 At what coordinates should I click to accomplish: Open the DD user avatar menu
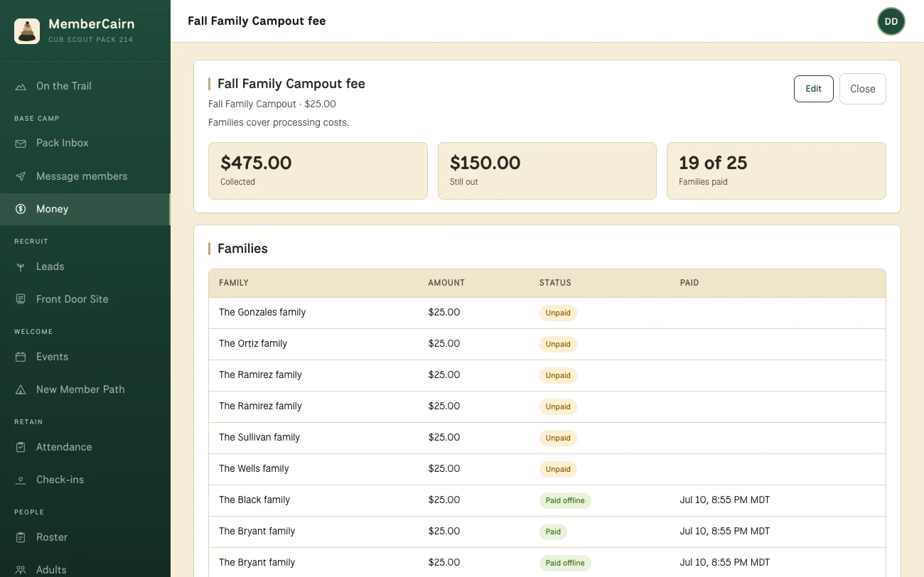tap(891, 21)
